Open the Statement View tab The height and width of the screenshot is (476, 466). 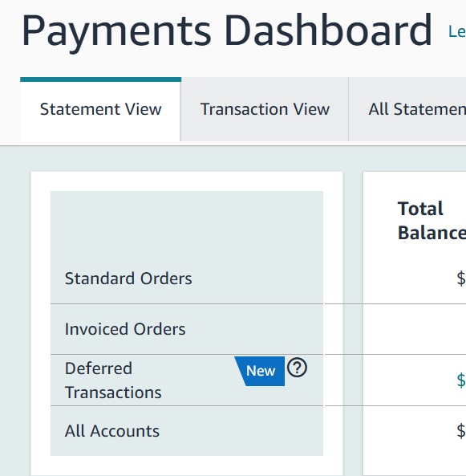[x=100, y=109]
